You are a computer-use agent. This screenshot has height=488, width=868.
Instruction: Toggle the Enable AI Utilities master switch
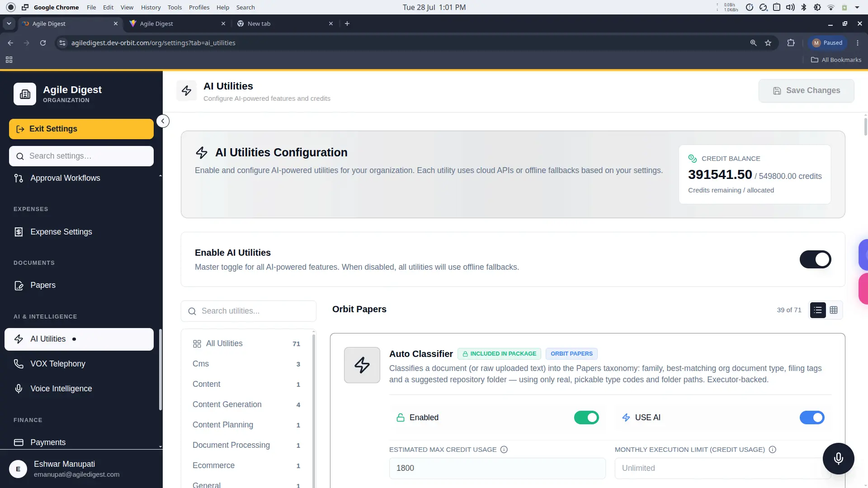point(815,259)
